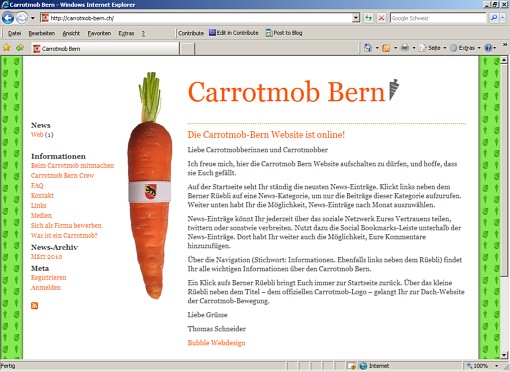Open a new blank tab
The height and width of the screenshot is (372, 510).
pos(188,49)
